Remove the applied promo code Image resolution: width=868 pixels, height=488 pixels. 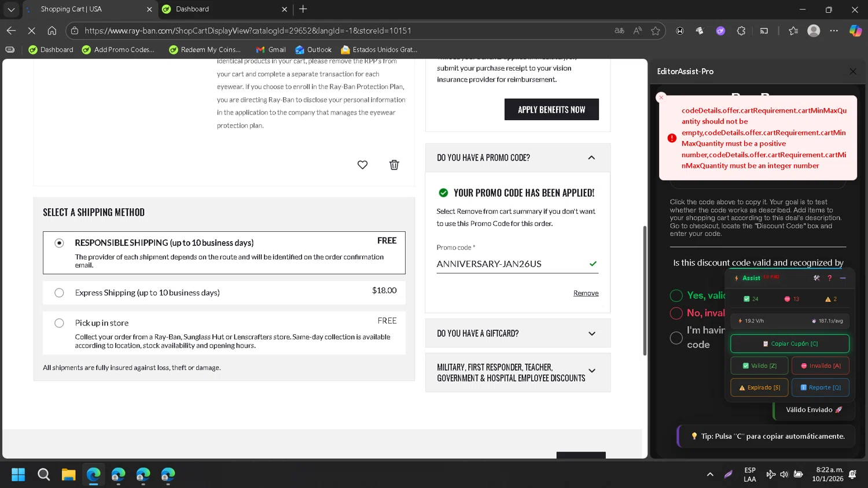pos(586,293)
